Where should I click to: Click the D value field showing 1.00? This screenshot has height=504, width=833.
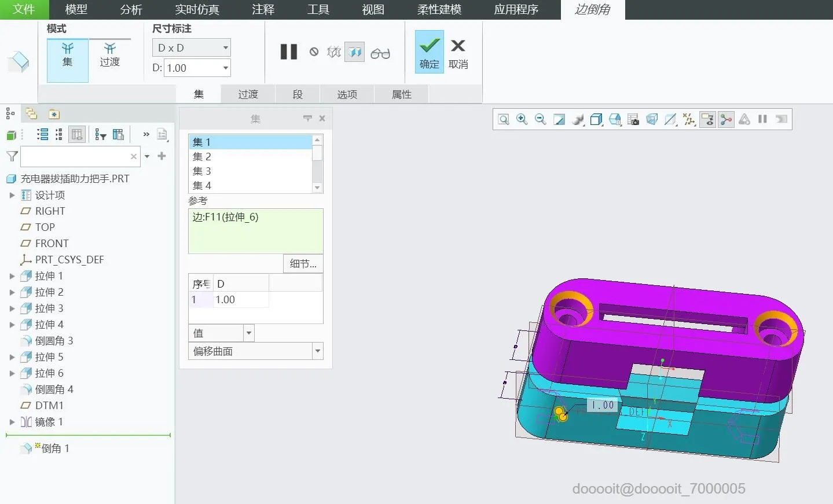pyautogui.click(x=192, y=68)
